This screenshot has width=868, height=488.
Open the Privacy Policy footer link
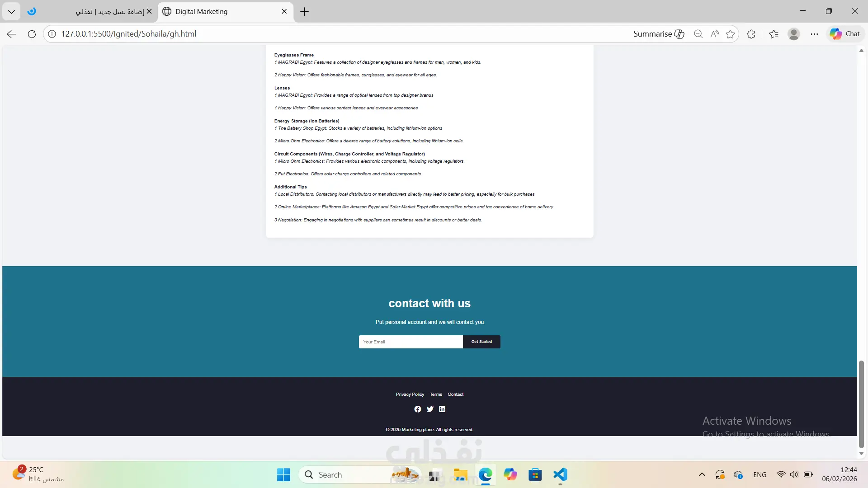(410, 394)
